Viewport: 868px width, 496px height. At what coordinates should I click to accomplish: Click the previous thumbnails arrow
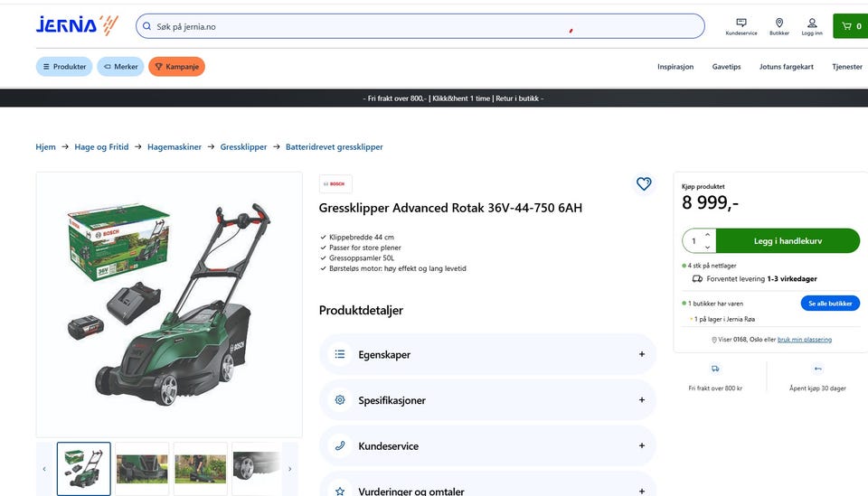[x=44, y=469]
